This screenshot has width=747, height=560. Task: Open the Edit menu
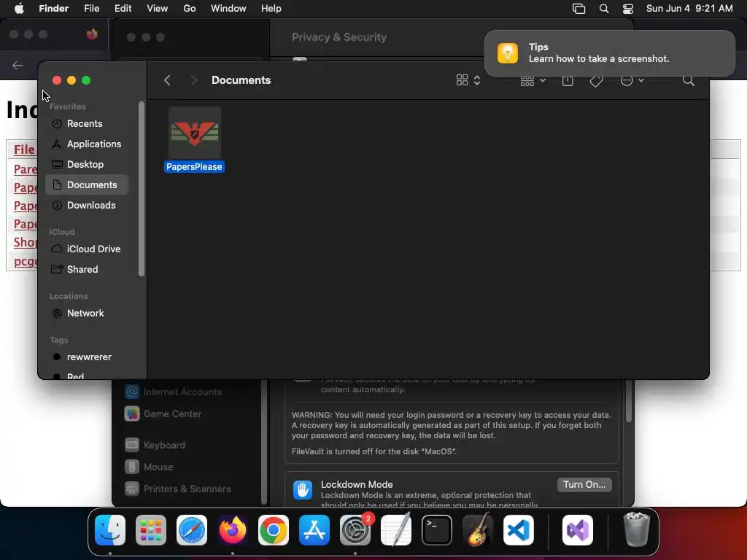coord(123,9)
